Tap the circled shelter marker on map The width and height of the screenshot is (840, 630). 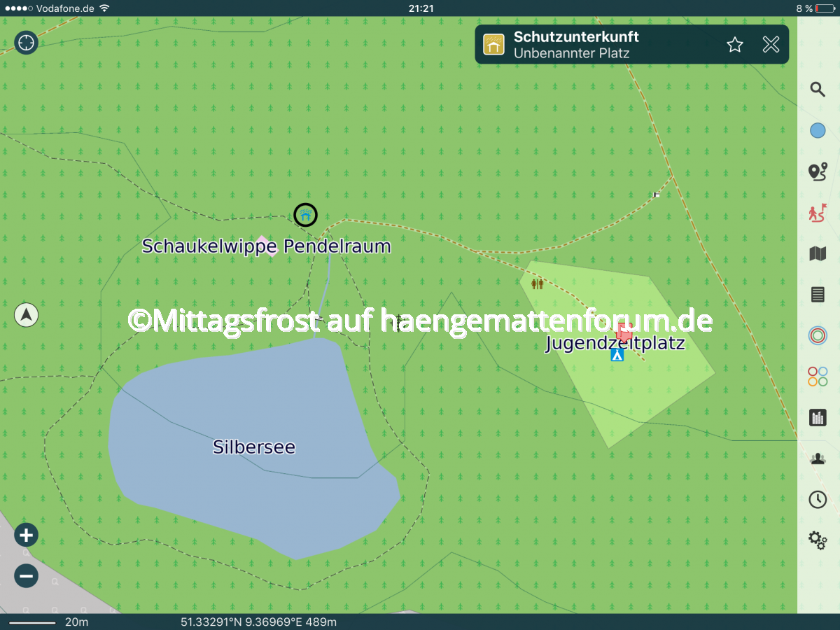click(305, 215)
